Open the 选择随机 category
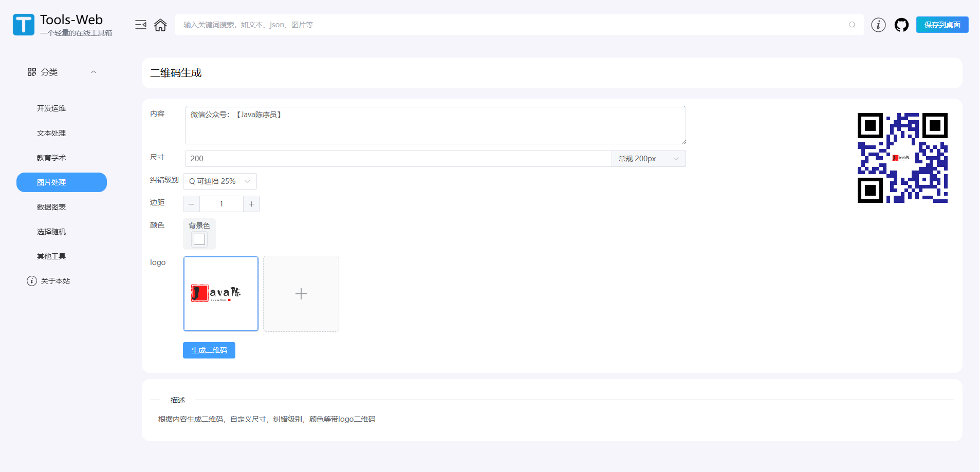The width and height of the screenshot is (980, 472). [x=51, y=232]
